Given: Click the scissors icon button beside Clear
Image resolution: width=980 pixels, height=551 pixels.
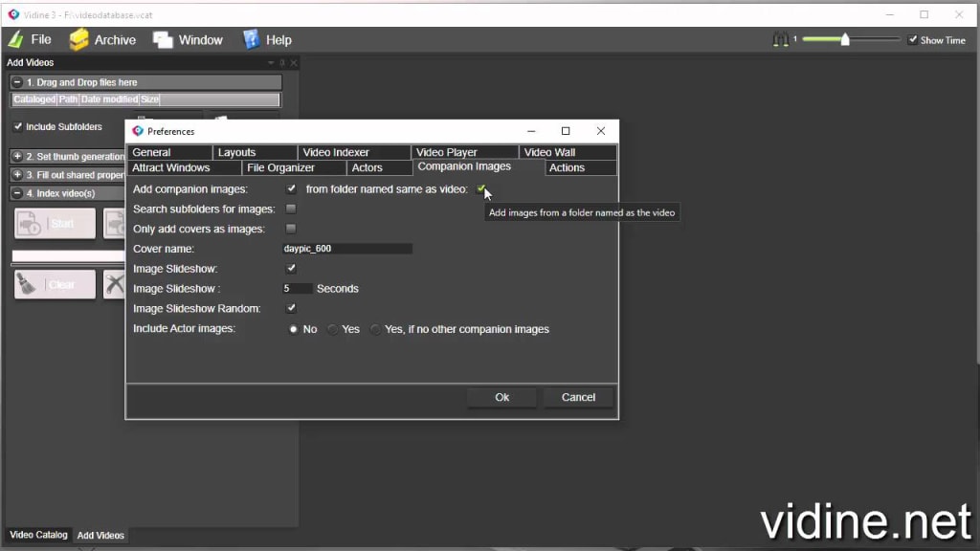Looking at the screenshot, I should pyautogui.click(x=115, y=285).
